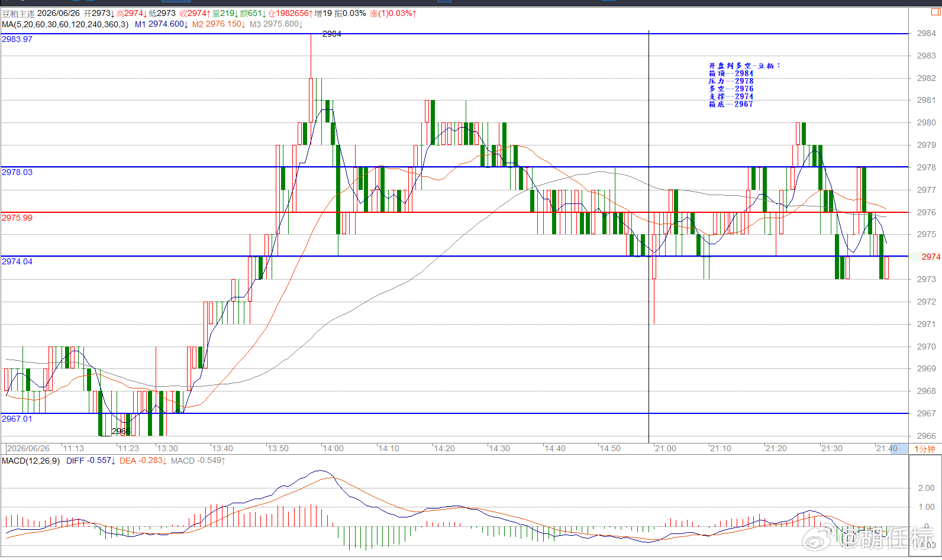Click the close price 收2974 value
The height and width of the screenshot is (560, 942).
[x=195, y=14]
